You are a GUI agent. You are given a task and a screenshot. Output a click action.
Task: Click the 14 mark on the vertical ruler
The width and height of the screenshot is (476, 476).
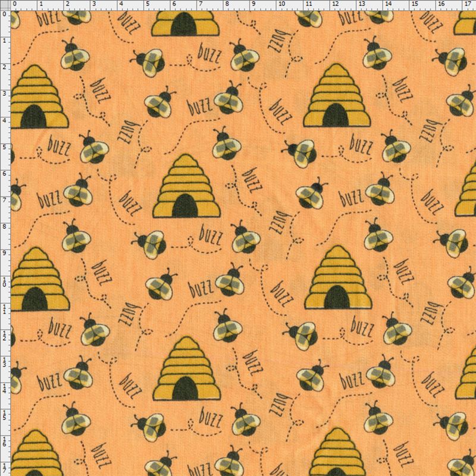pyautogui.click(x=4, y=389)
